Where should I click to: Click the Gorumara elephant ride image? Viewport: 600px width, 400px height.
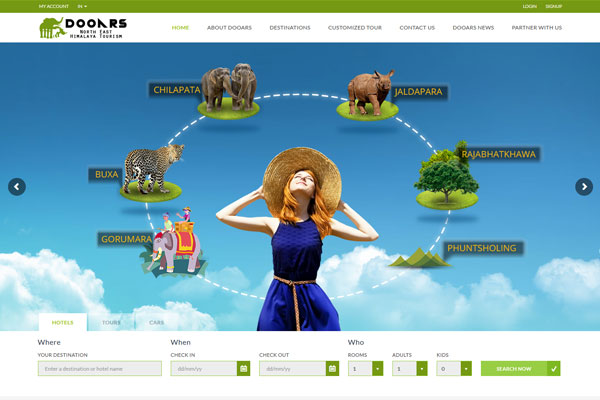click(174, 242)
